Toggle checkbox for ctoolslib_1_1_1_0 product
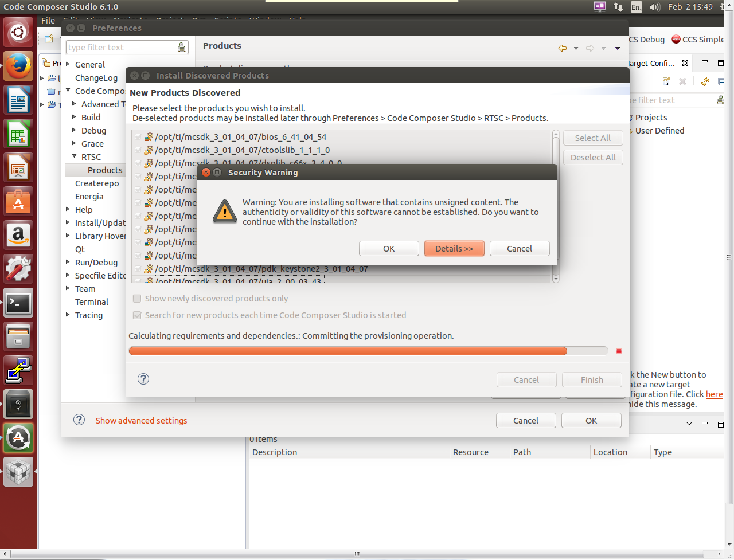Viewport: 734px width, 560px height. [x=138, y=150]
